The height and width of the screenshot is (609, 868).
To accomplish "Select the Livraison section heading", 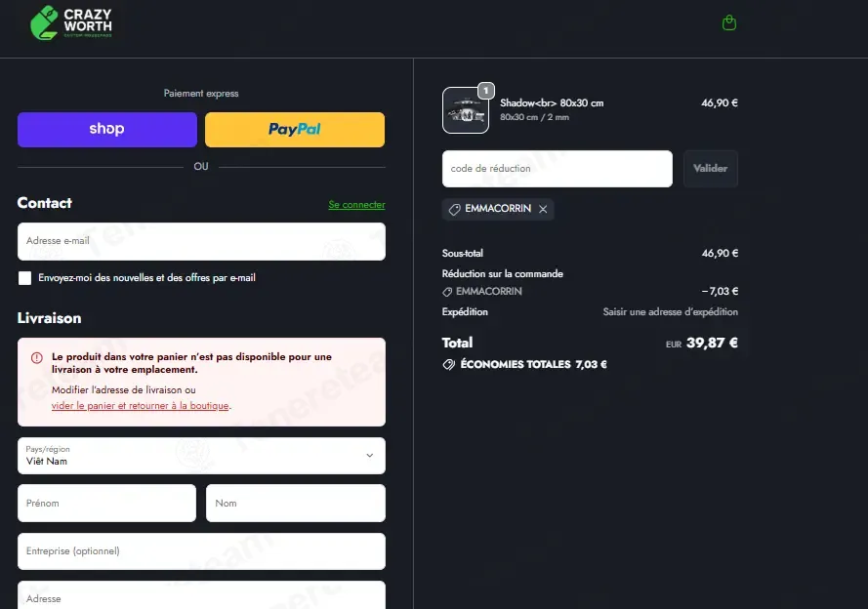I will pos(49,318).
